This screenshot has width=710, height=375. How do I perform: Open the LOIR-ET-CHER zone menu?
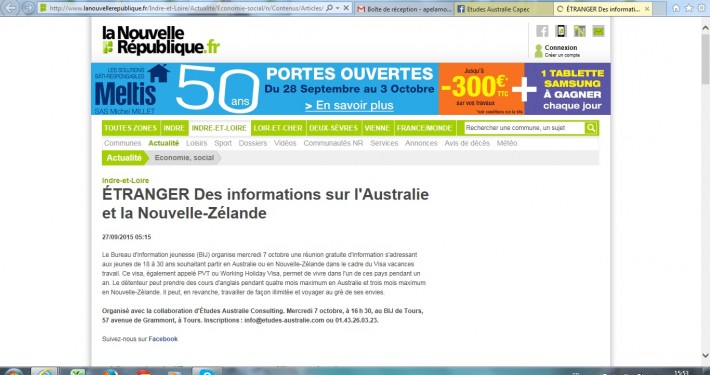tap(278, 128)
